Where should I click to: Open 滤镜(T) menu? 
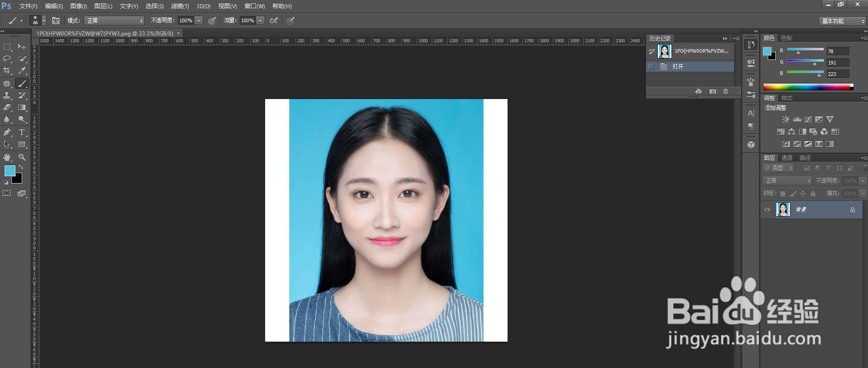[180, 6]
